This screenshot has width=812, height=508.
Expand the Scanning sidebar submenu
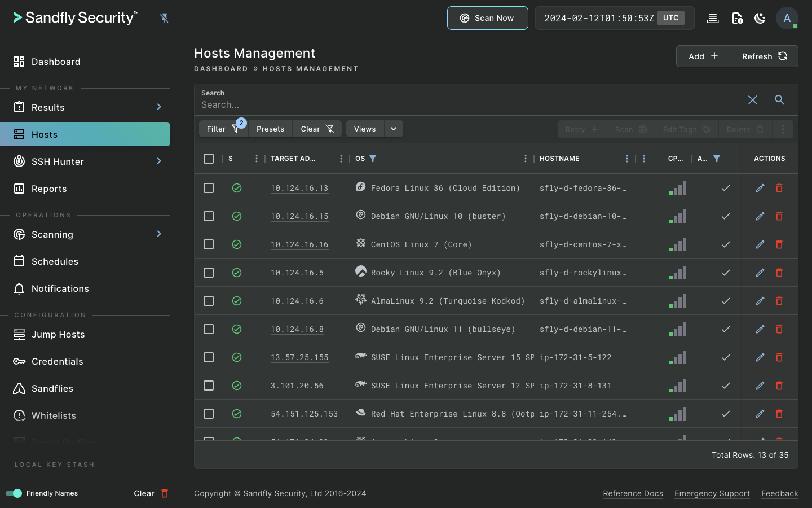[159, 234]
